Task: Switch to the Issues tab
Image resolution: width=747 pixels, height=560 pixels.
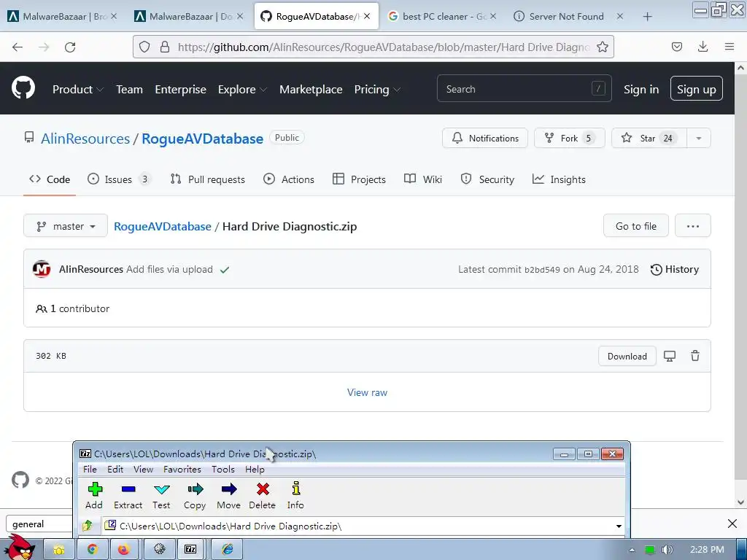Action: [119, 179]
